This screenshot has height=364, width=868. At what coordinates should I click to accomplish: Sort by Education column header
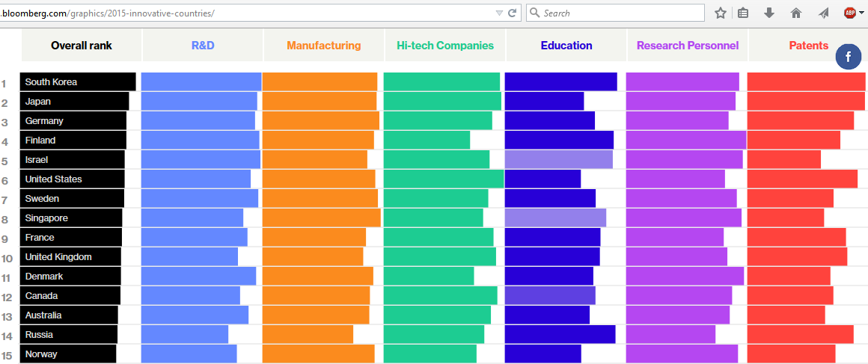(566, 46)
